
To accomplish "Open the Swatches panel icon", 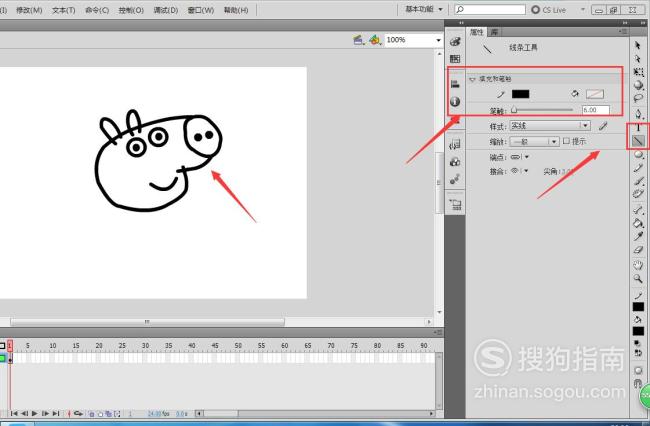I will point(455,59).
